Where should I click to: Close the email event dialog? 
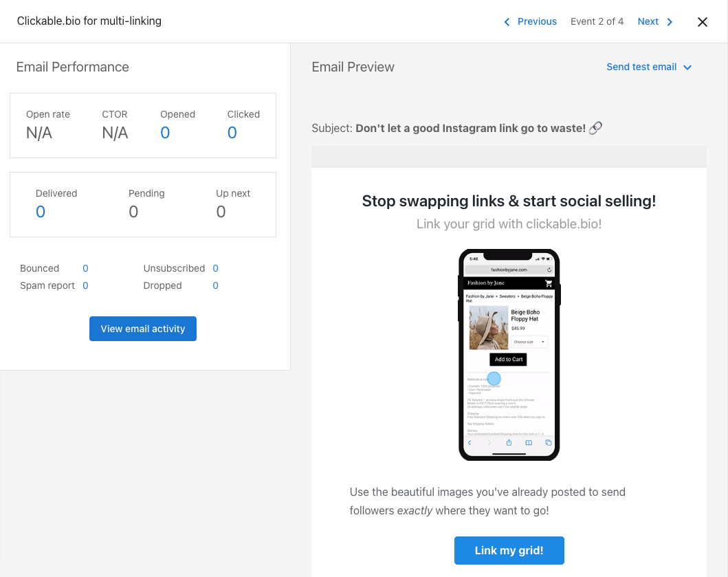tap(702, 22)
